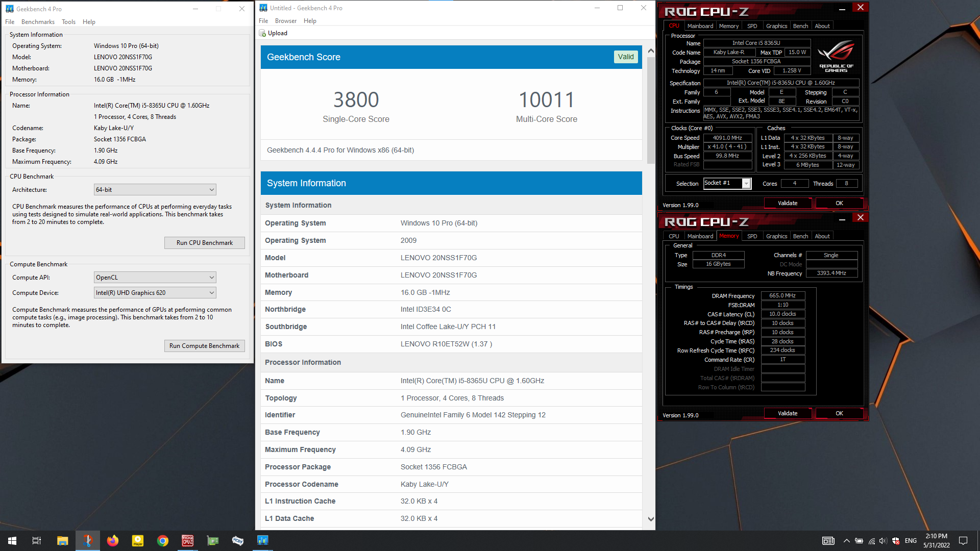
Task: Click OK in lower CPU-Z memory window
Action: pyautogui.click(x=839, y=413)
